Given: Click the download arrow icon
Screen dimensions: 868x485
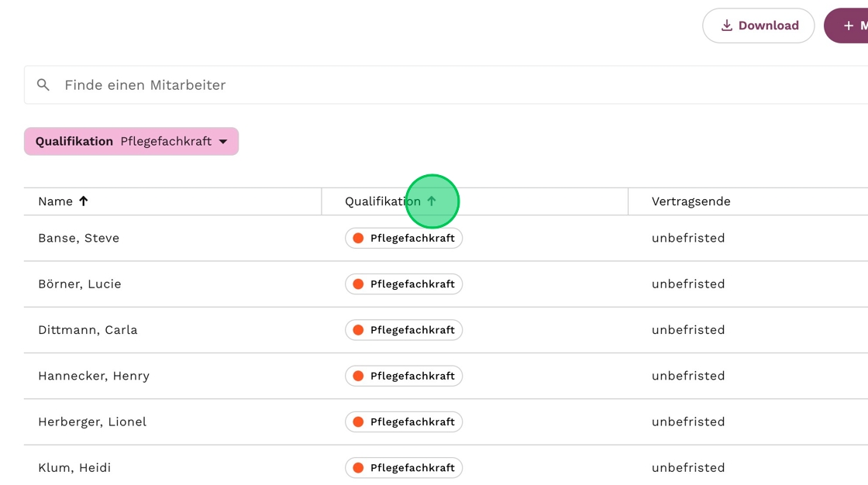Looking at the screenshot, I should click(726, 26).
